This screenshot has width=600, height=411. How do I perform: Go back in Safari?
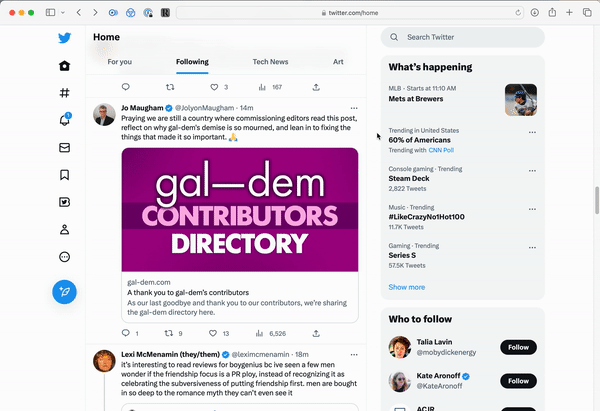(x=79, y=13)
